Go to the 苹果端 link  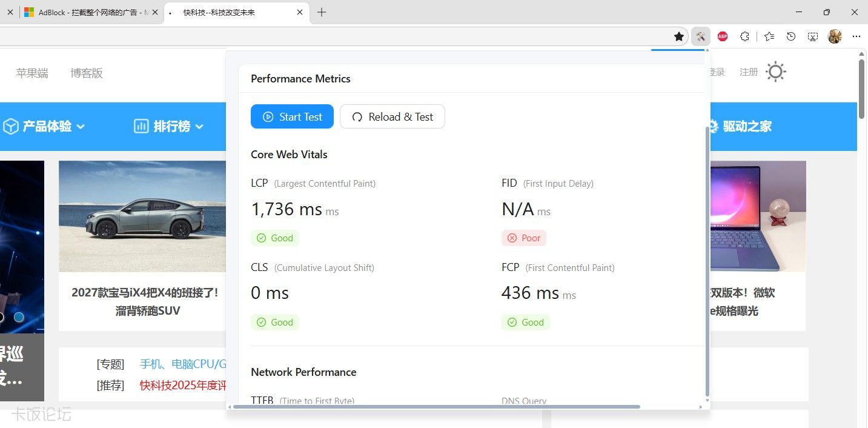(x=32, y=73)
